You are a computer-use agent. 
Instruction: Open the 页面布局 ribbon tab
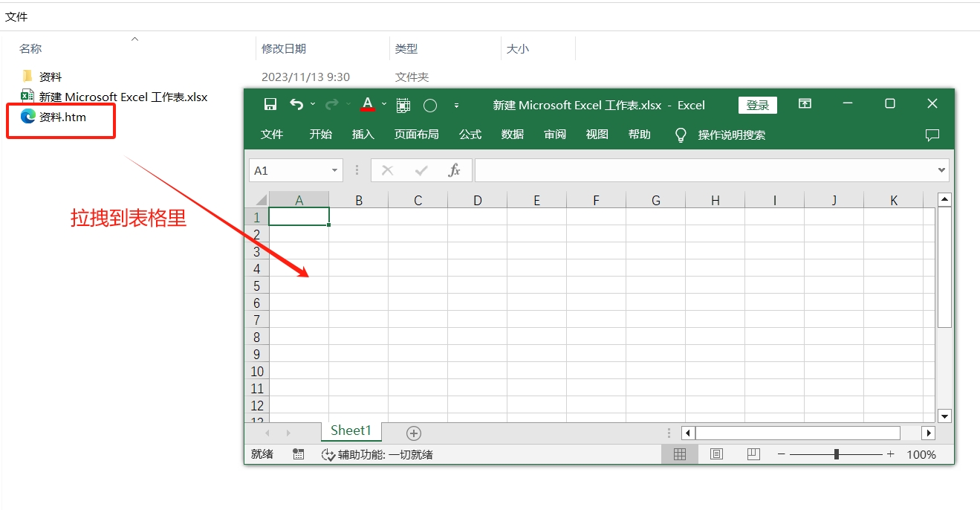416,135
